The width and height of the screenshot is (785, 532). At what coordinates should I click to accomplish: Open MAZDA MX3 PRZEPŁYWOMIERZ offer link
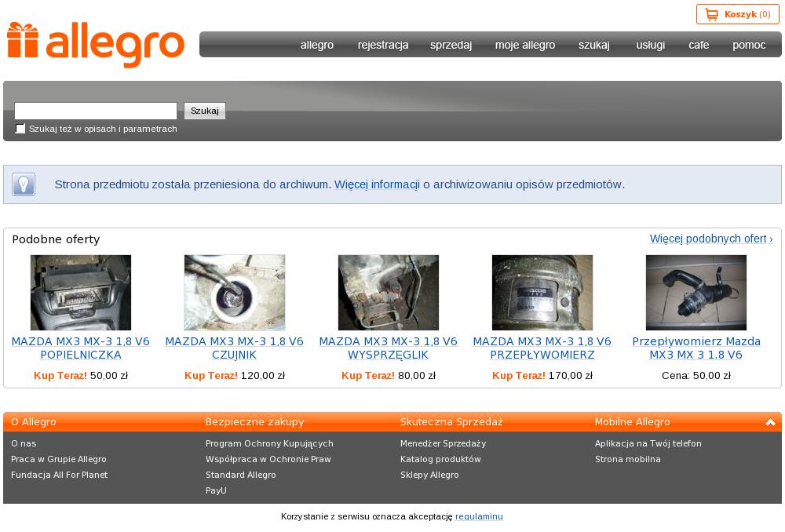coord(542,348)
